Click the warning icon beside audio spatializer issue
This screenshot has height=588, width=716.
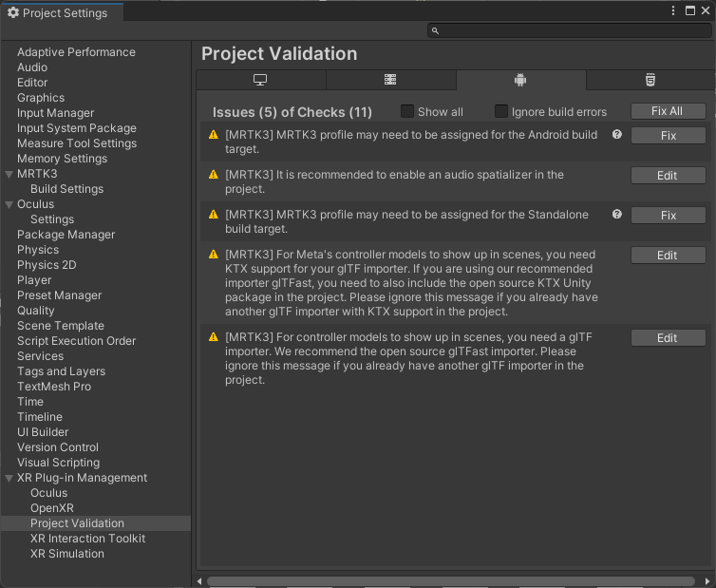(x=214, y=175)
